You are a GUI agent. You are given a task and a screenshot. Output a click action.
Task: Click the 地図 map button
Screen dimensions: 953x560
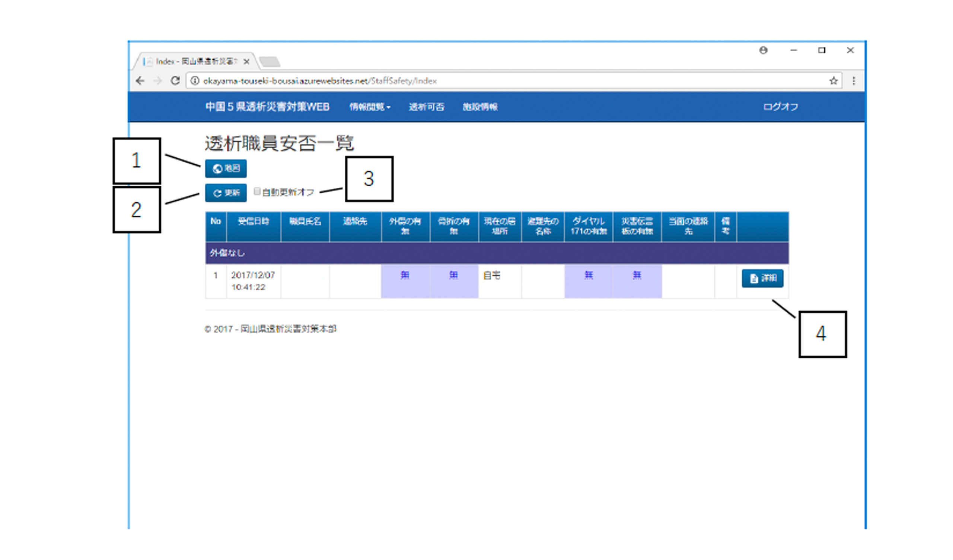pos(226,168)
